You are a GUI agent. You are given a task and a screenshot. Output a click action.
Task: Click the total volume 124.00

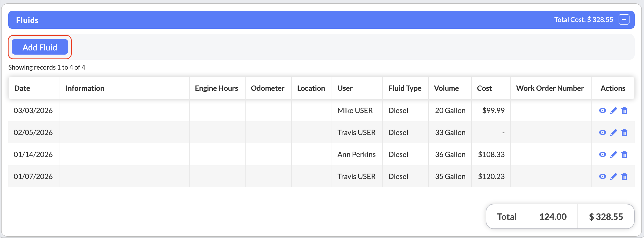click(553, 217)
